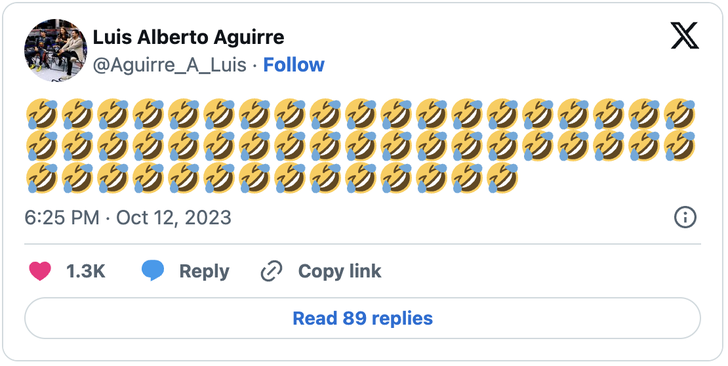
Task: Open Luis Alberto Aguirre's profile picture
Action: [56, 50]
